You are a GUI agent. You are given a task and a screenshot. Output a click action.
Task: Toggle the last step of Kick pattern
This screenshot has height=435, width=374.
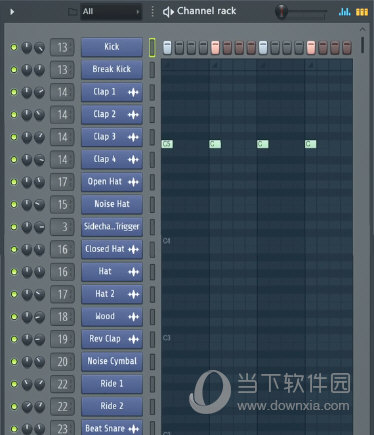click(347, 48)
